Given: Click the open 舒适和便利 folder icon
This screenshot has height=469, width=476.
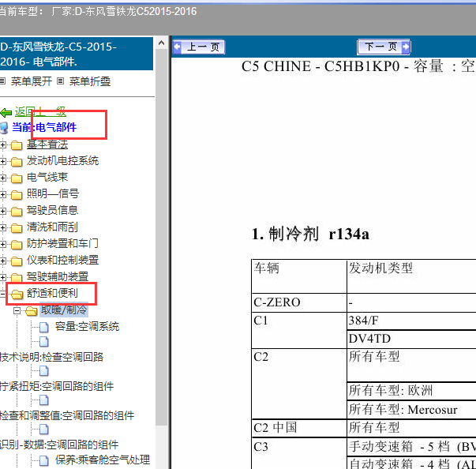Looking at the screenshot, I should click(17, 295).
